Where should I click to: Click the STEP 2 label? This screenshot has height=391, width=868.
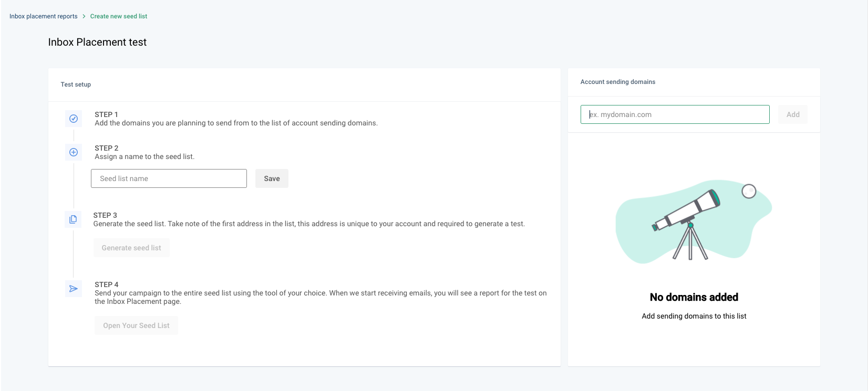coord(107,148)
